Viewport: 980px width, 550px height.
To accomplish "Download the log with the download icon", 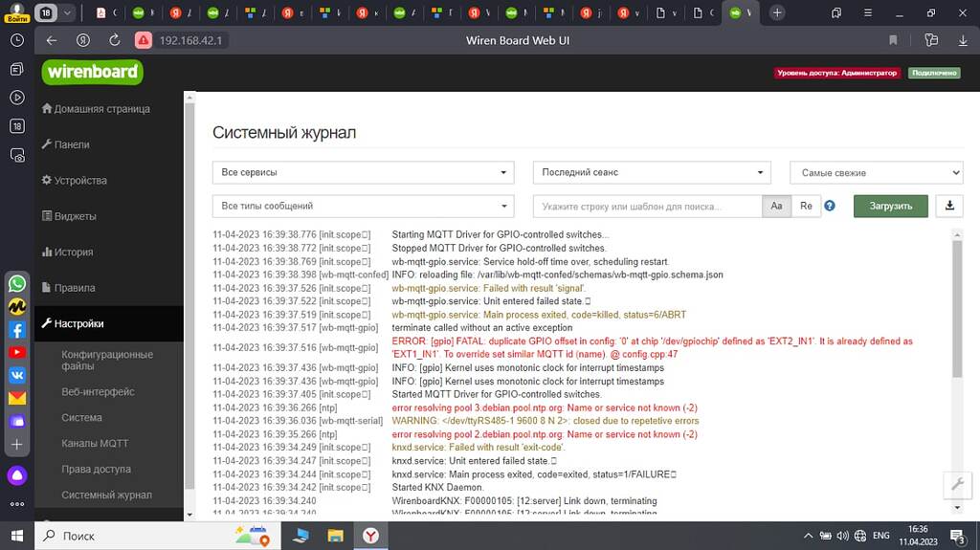I will [x=949, y=207].
